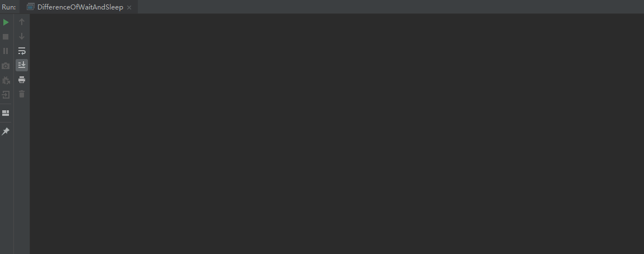
Task: Toggle the Pin Tab pushpin icon
Action: pos(6,131)
